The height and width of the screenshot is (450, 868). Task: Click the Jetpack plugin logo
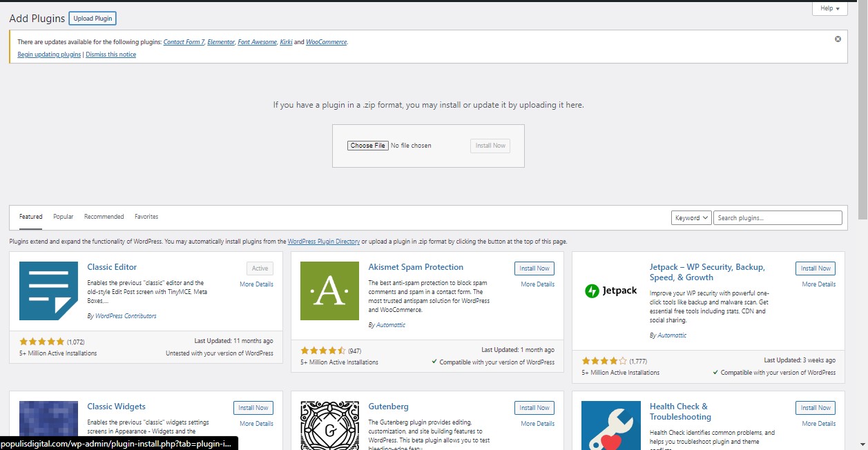pos(610,291)
